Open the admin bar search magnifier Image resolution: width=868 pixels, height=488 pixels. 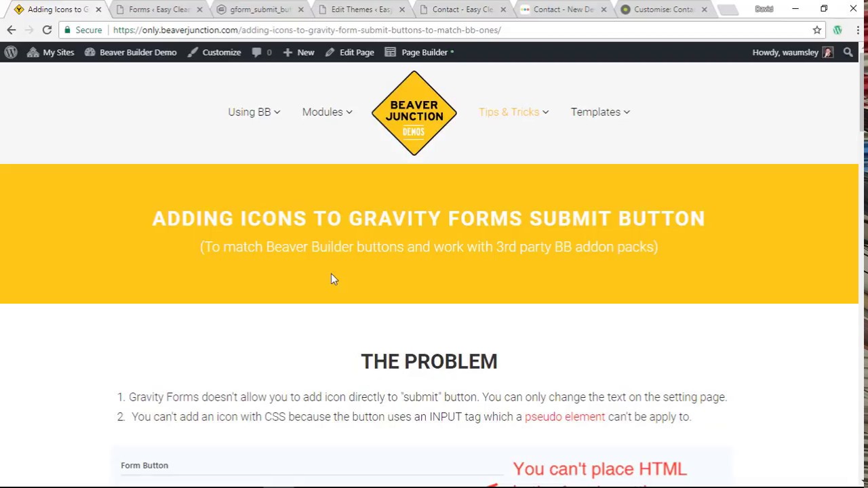coord(848,52)
